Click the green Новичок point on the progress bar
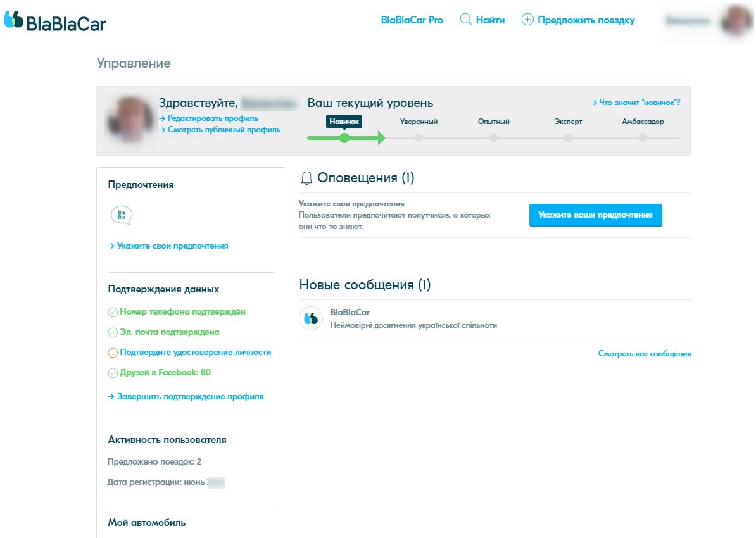The width and height of the screenshot is (756, 538). click(x=344, y=138)
